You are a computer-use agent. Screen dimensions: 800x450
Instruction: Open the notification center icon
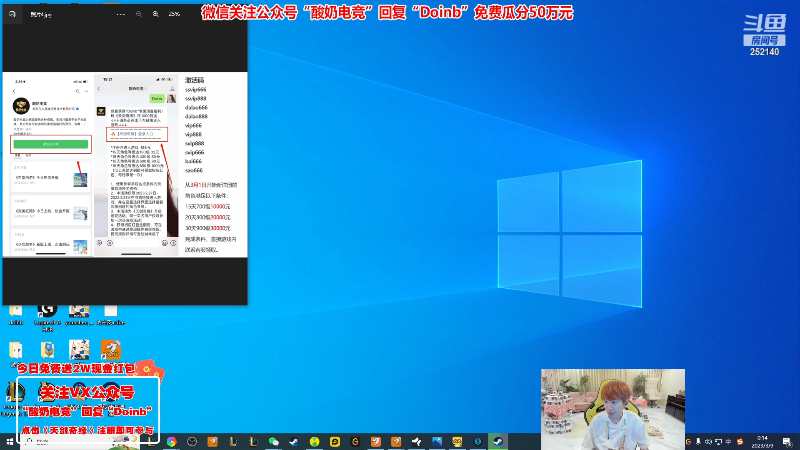pos(787,442)
